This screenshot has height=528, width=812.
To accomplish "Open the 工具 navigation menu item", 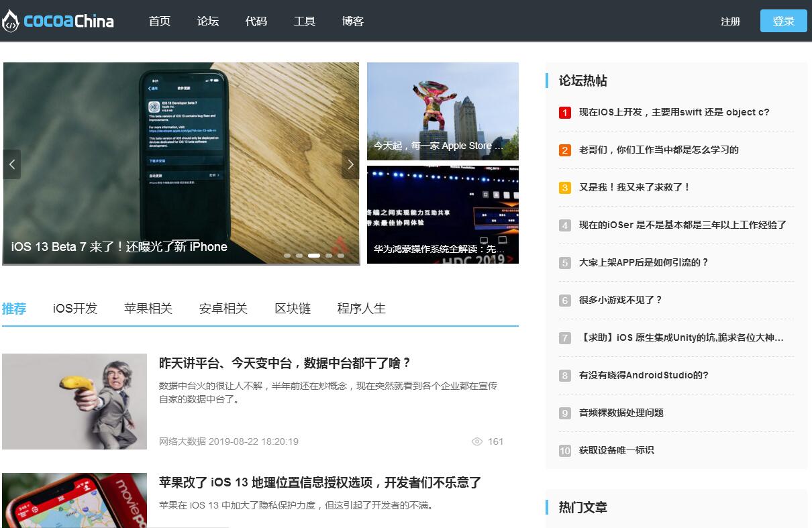I will (x=305, y=21).
